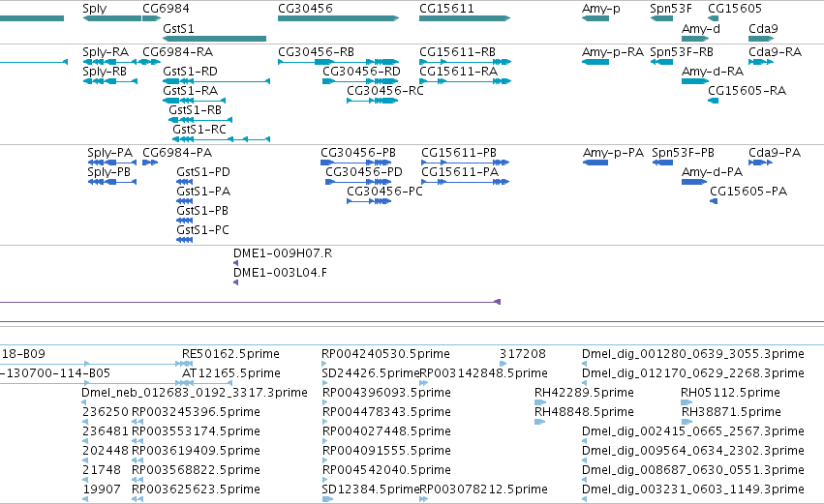Click the RH42289.5prime EST label
Screen dimensions: 824x504
click(x=585, y=393)
